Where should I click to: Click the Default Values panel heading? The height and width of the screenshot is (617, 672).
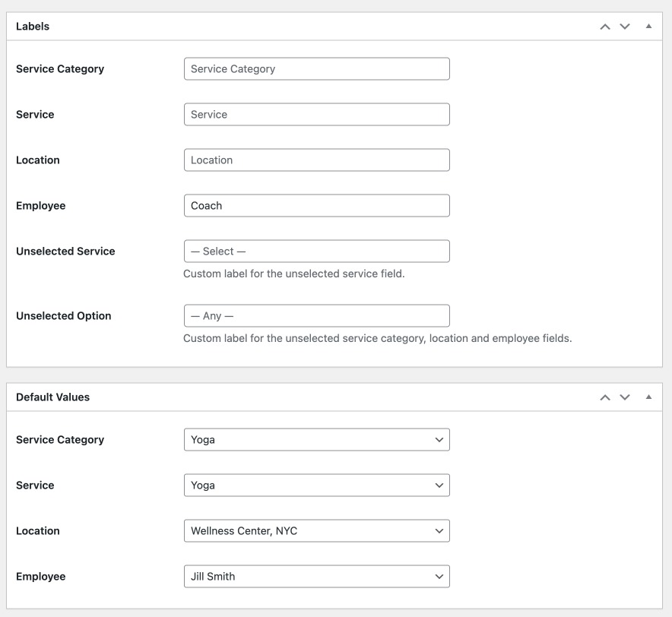[x=52, y=397]
